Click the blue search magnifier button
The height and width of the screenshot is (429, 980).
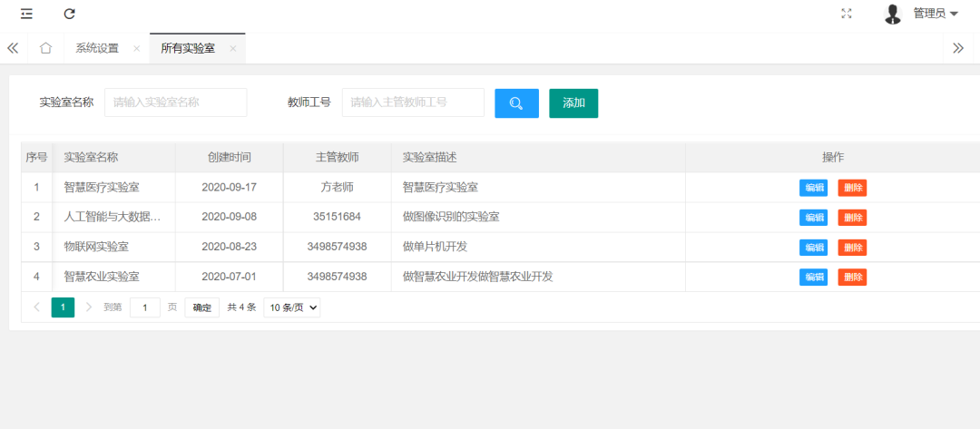click(x=517, y=103)
